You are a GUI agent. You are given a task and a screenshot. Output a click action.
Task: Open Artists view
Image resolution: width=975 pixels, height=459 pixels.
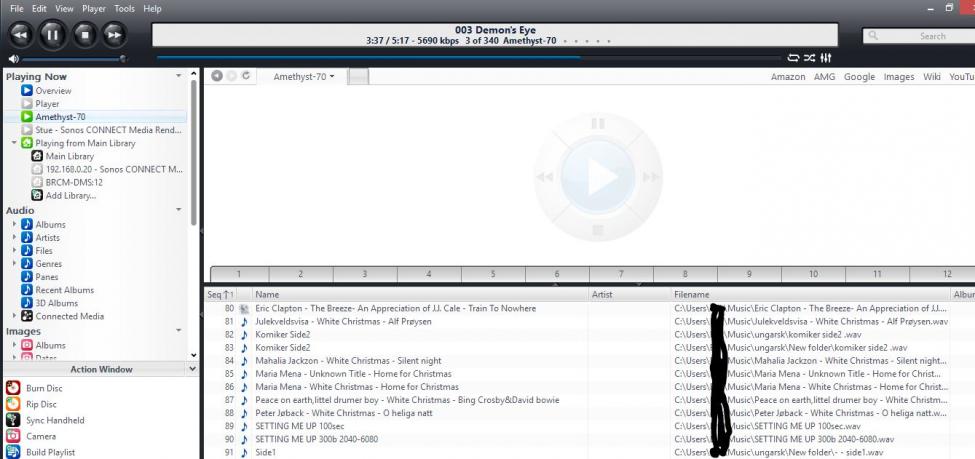47,238
